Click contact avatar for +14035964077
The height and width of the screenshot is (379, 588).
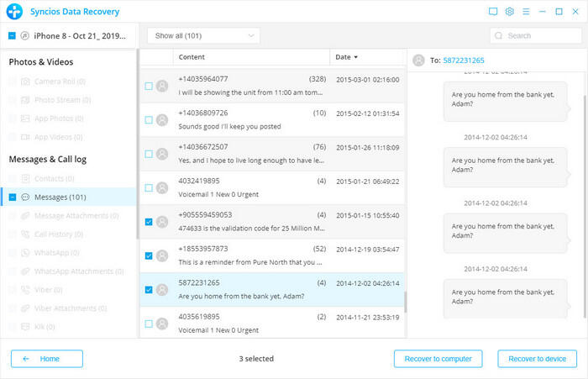(161, 86)
